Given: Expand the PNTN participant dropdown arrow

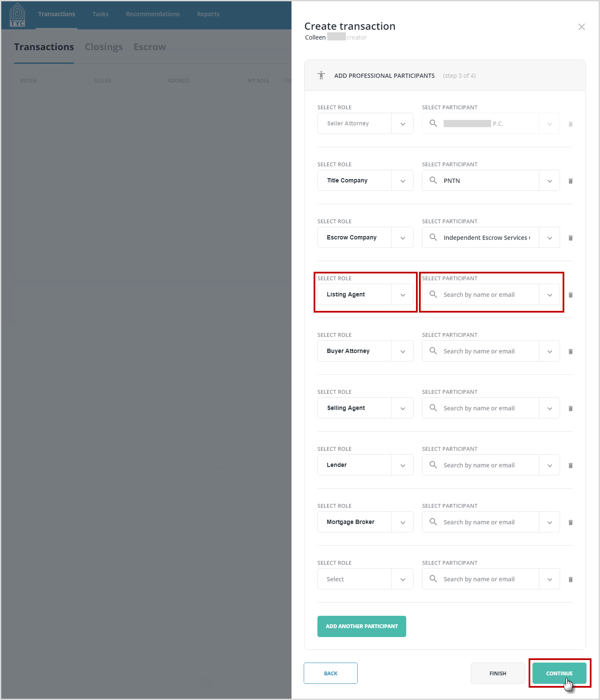Looking at the screenshot, I should [549, 181].
